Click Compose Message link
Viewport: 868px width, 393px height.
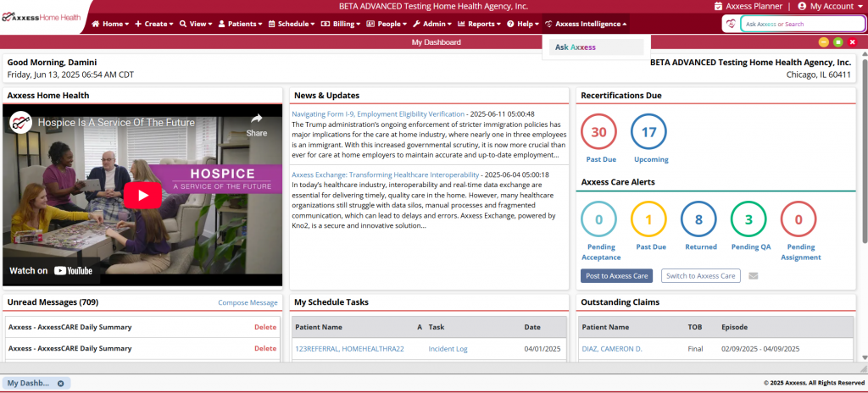point(248,302)
